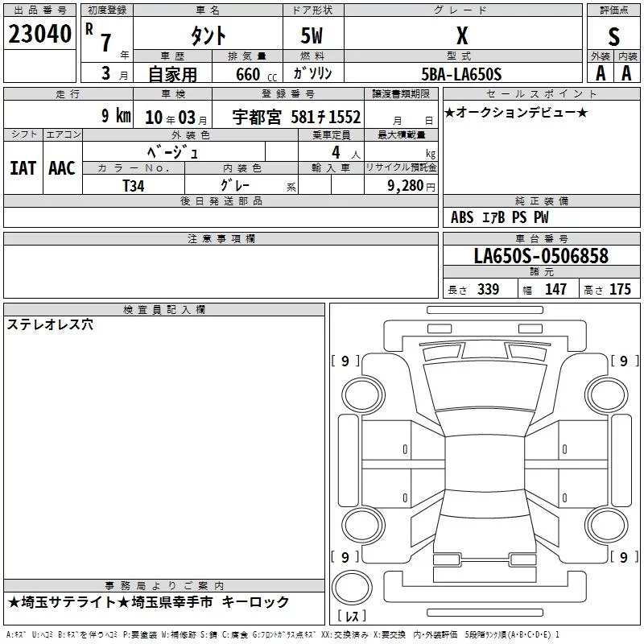Select plate 宇都宮 581チ1552
The width and height of the screenshot is (644, 644).
tap(296, 117)
